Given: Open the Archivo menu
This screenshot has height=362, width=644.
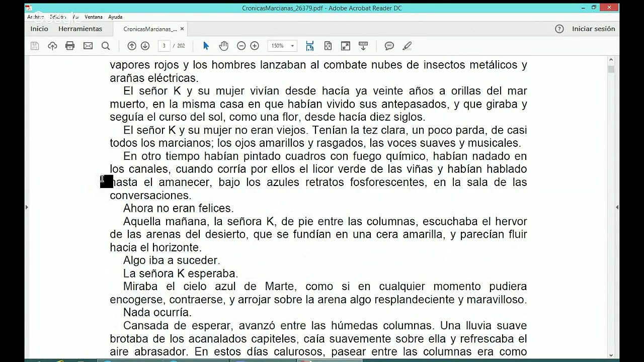Looking at the screenshot, I should point(36,17).
